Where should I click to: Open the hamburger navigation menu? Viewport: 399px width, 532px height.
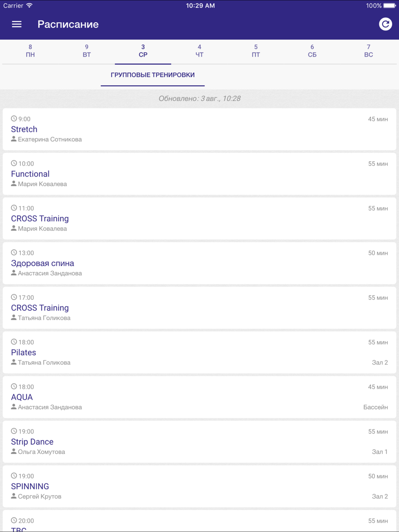[17, 24]
